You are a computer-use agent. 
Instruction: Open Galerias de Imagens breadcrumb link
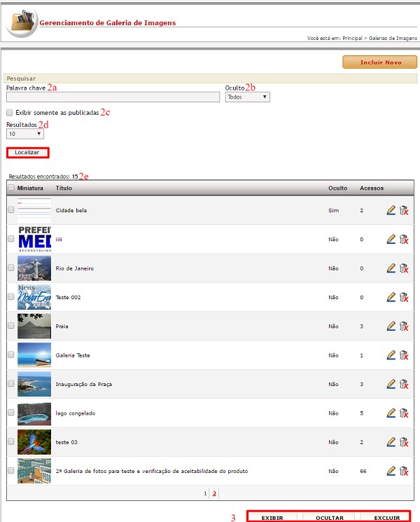(x=393, y=39)
